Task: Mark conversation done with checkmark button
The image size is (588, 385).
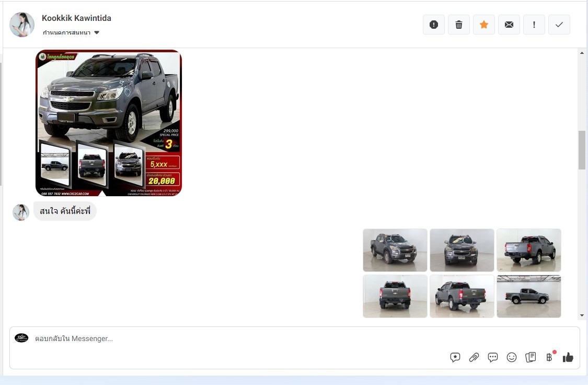Action: pos(559,25)
